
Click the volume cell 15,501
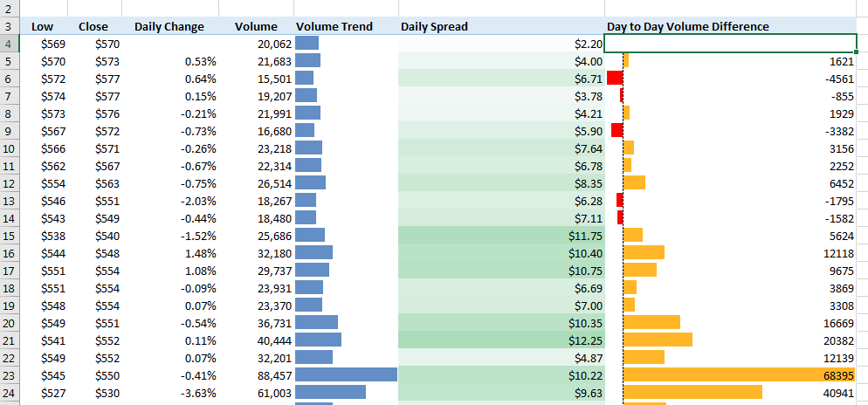tap(257, 78)
